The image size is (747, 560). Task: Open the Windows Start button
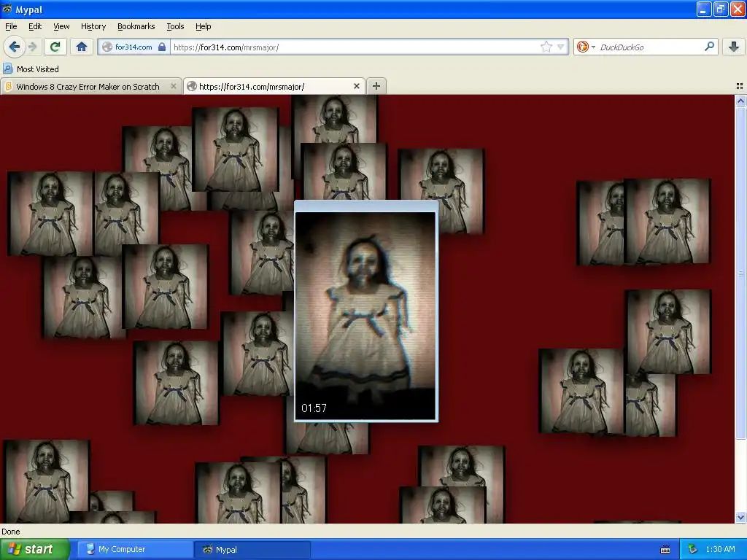pyautogui.click(x=34, y=549)
